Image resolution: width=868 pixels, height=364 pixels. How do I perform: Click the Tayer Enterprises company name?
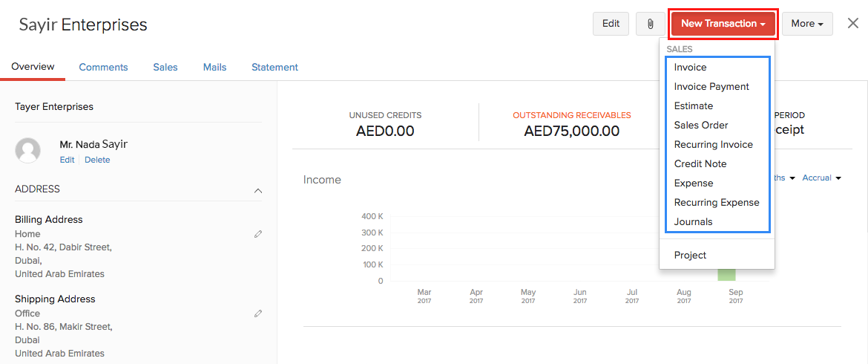pos(54,106)
